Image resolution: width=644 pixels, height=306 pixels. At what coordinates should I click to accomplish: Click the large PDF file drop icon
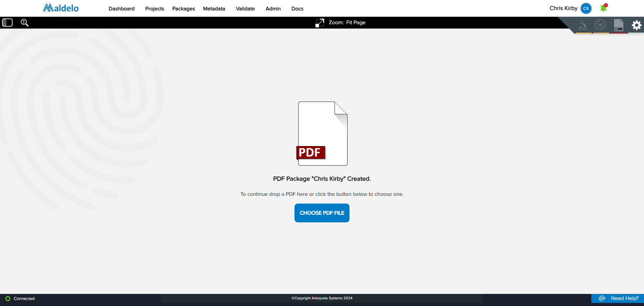(x=322, y=133)
